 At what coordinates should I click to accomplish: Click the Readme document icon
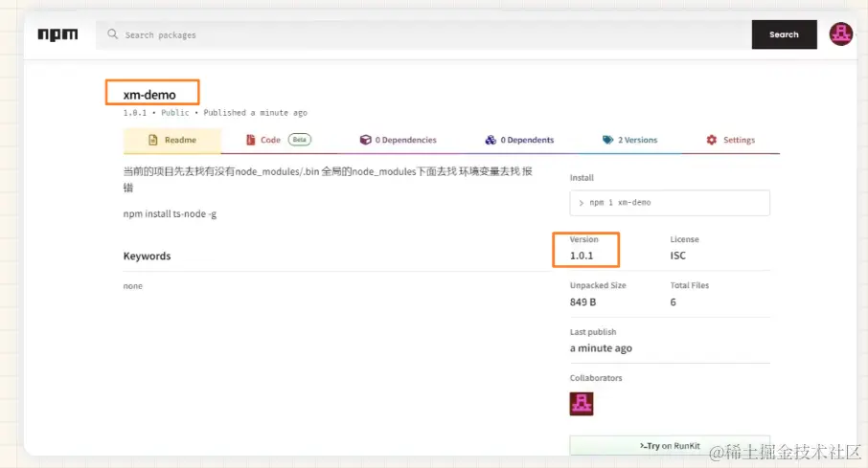pyautogui.click(x=152, y=140)
